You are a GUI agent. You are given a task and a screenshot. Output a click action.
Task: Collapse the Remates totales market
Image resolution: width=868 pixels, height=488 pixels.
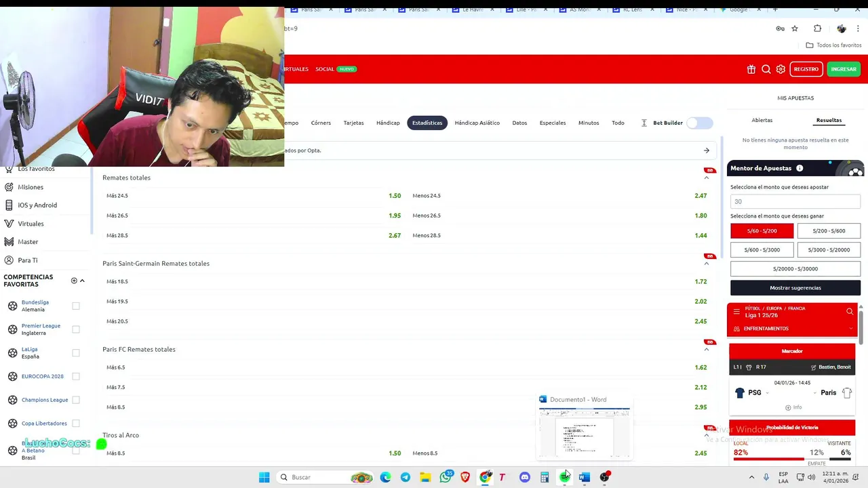tap(706, 178)
